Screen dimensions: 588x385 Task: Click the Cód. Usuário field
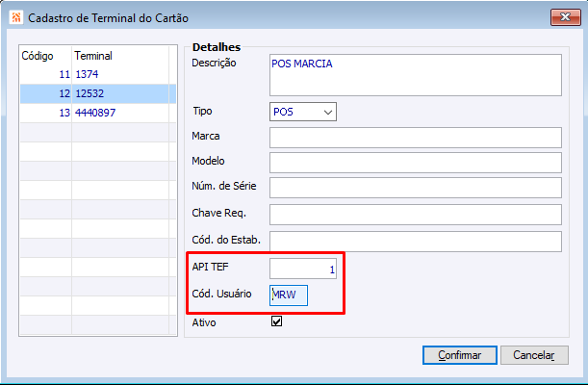289,295
